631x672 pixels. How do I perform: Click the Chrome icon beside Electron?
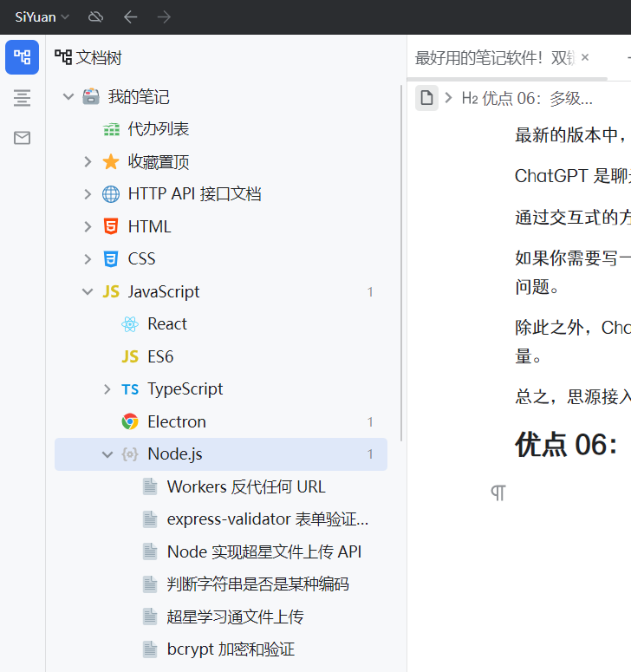(x=130, y=421)
